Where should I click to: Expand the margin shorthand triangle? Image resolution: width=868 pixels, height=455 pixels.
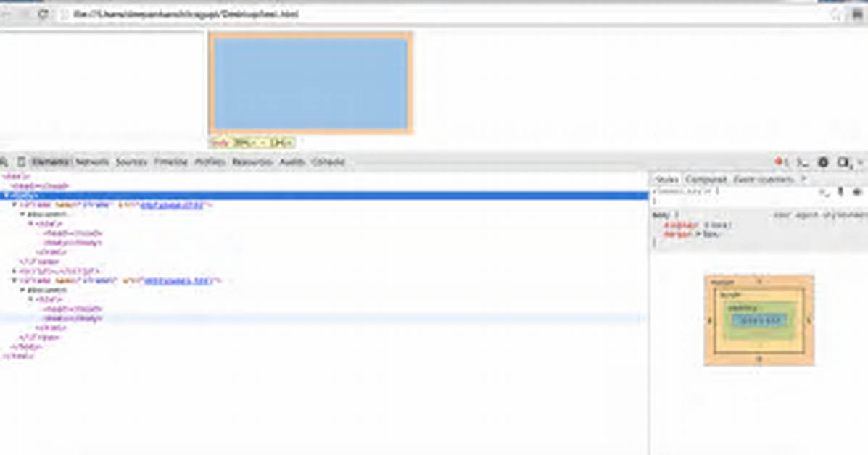[698, 235]
